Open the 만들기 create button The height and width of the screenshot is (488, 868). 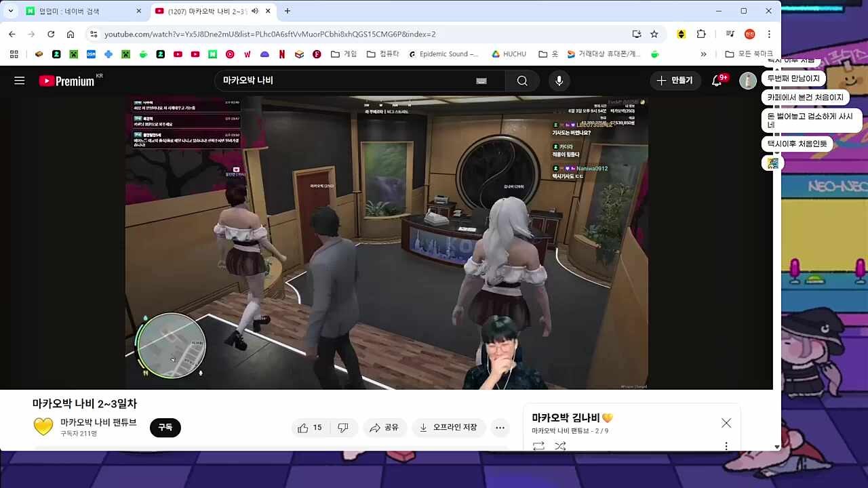tap(675, 81)
